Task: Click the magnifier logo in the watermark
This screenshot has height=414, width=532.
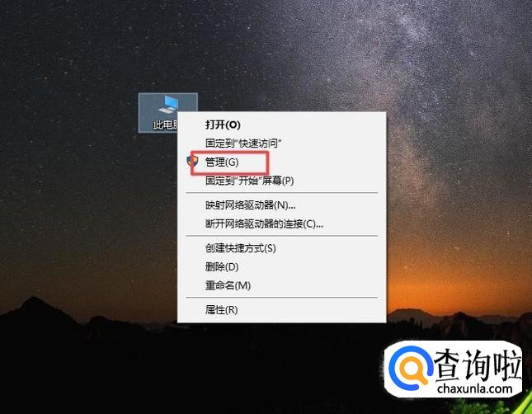Action: click(x=412, y=369)
